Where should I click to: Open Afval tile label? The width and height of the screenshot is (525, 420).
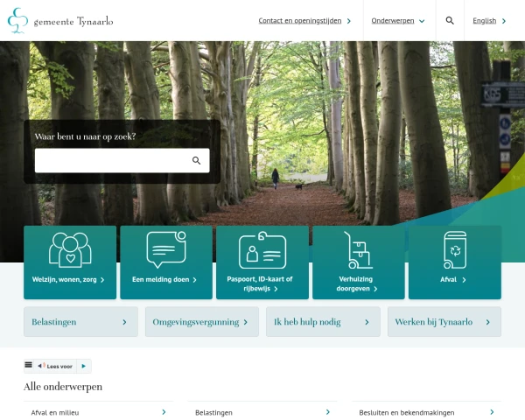448,280
